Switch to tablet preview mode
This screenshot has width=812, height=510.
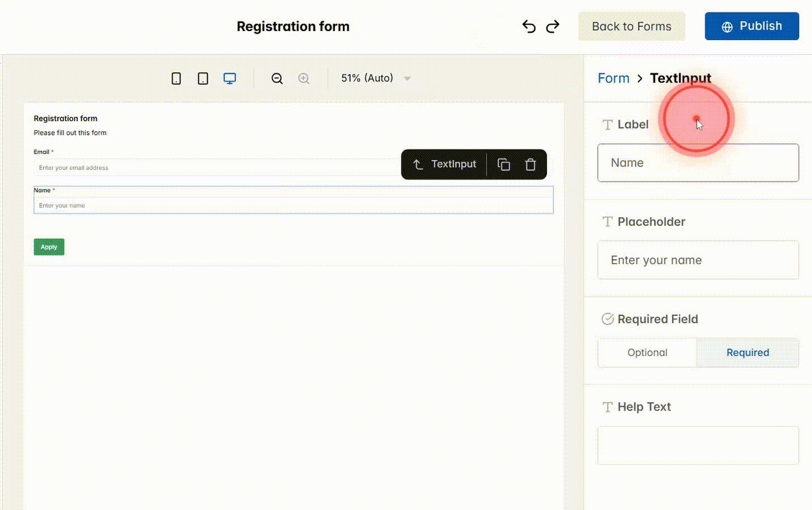coord(203,78)
